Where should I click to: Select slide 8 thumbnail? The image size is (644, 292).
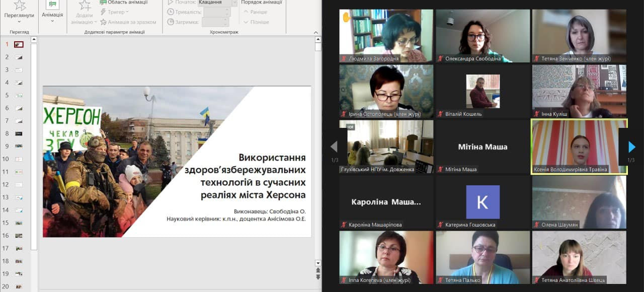pos(19,133)
